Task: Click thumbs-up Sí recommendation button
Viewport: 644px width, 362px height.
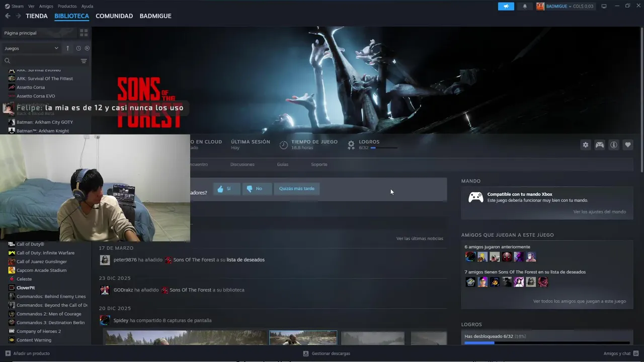Action: coord(226,189)
